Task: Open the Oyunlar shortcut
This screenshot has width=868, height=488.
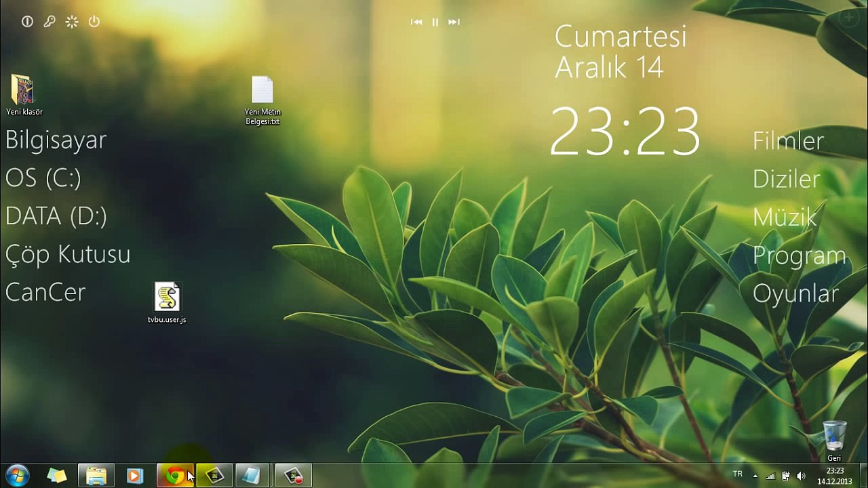Action: (x=796, y=293)
